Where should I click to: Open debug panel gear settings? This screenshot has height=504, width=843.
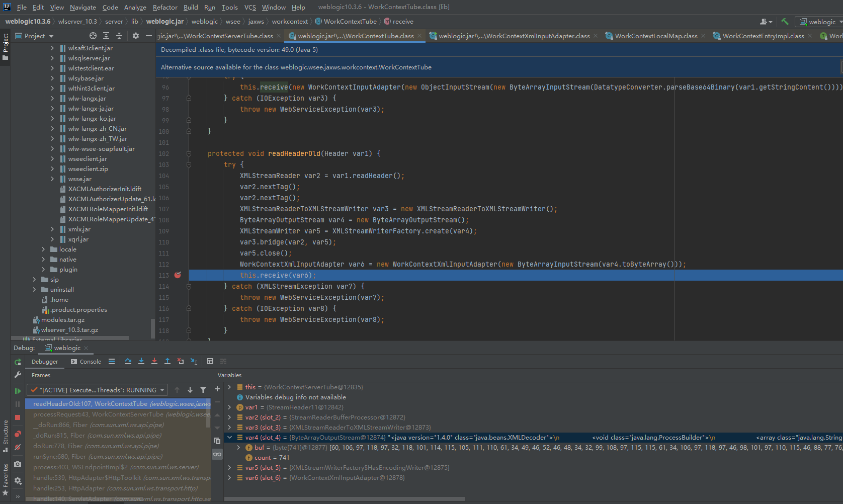pyautogui.click(x=18, y=480)
